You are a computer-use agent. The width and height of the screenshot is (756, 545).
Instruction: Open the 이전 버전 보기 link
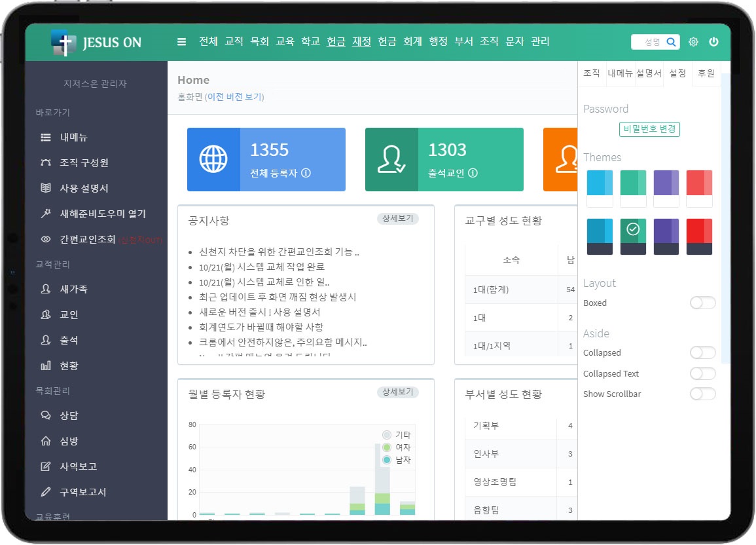pos(234,97)
